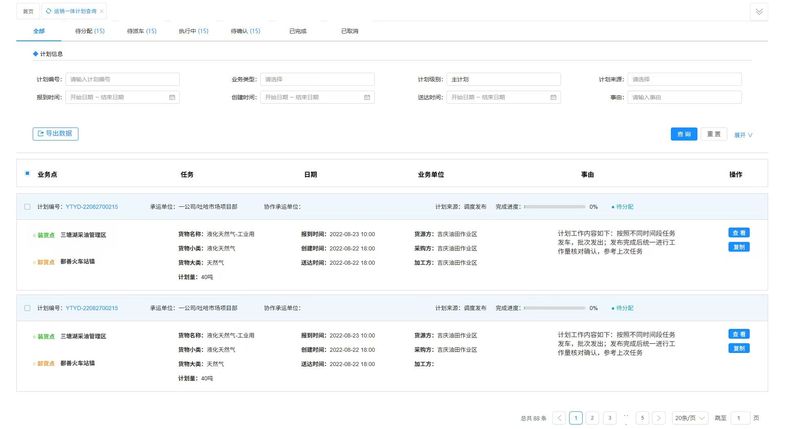This screenshot has height=429, width=800.
Task: Go to the next page arrow
Action: (659, 417)
